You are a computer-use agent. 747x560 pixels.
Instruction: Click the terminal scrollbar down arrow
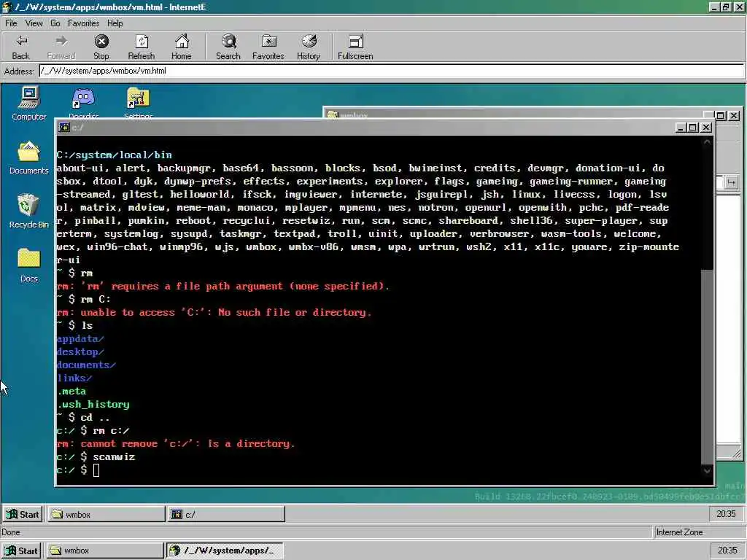click(707, 470)
